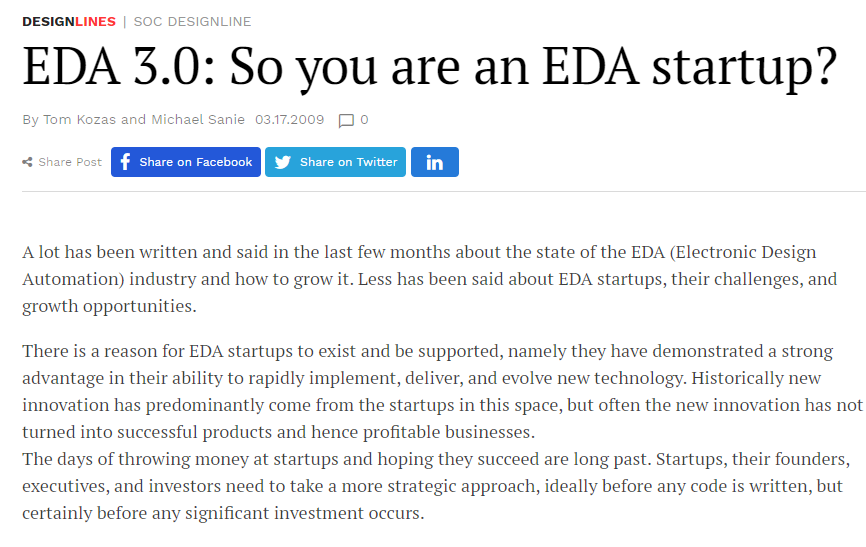
Task: Click the paragraph starting 'There is a reason'
Action: coord(442,391)
